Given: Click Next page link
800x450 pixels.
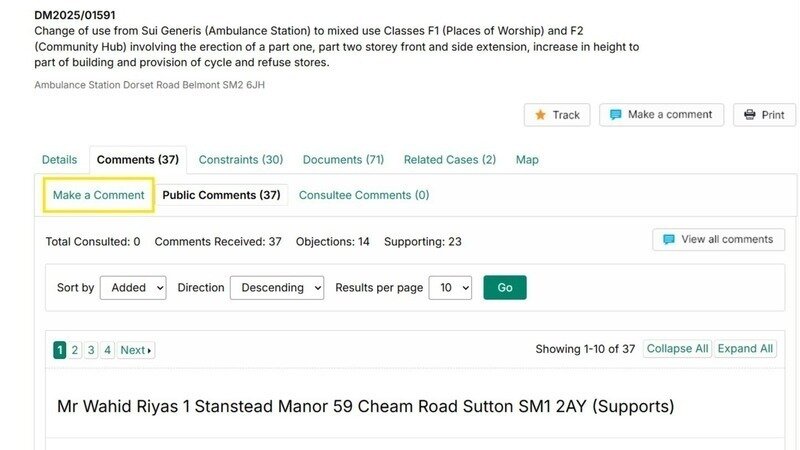Looking at the screenshot, I should click(135, 350).
